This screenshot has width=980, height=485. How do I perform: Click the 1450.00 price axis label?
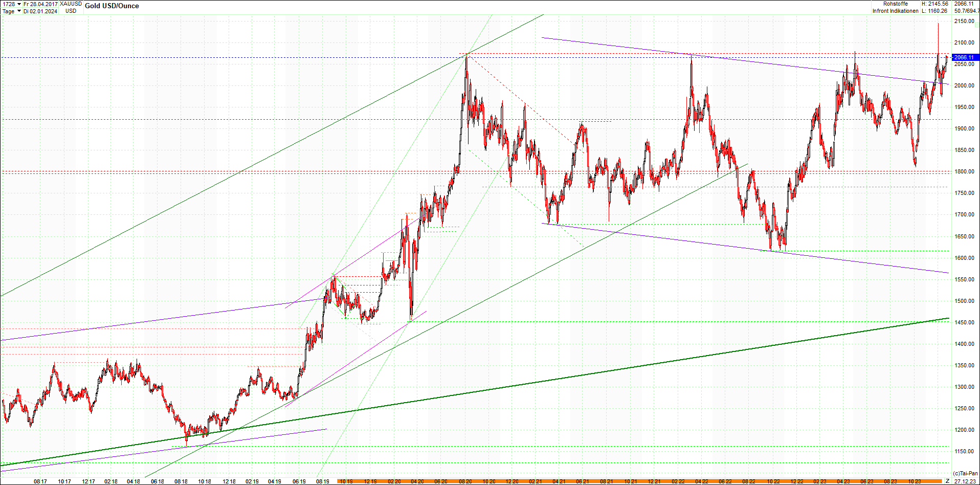click(x=964, y=322)
